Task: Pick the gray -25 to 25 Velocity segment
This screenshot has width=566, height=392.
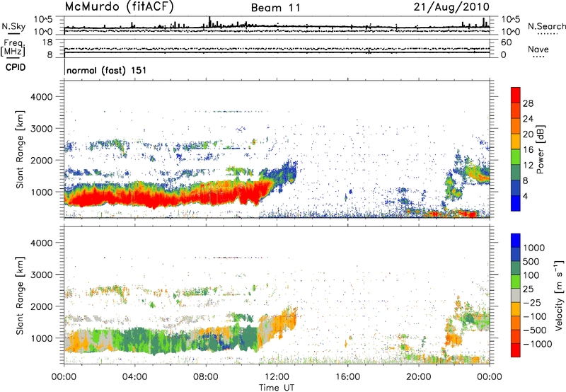Action: click(x=516, y=295)
